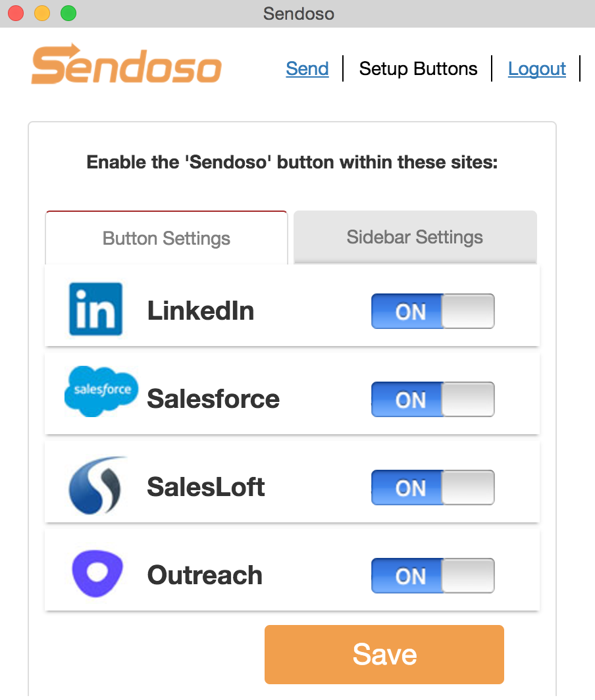Click the LinkedIn logo icon

[x=96, y=309]
